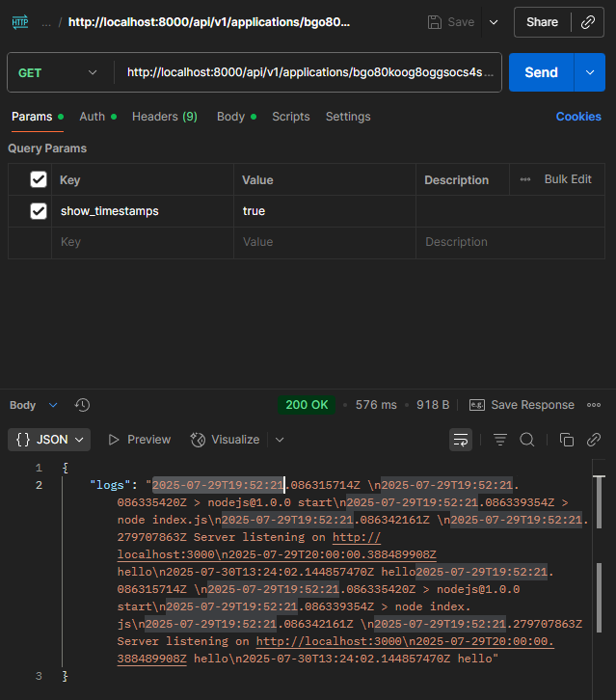Click the Save Response example icon

477,405
